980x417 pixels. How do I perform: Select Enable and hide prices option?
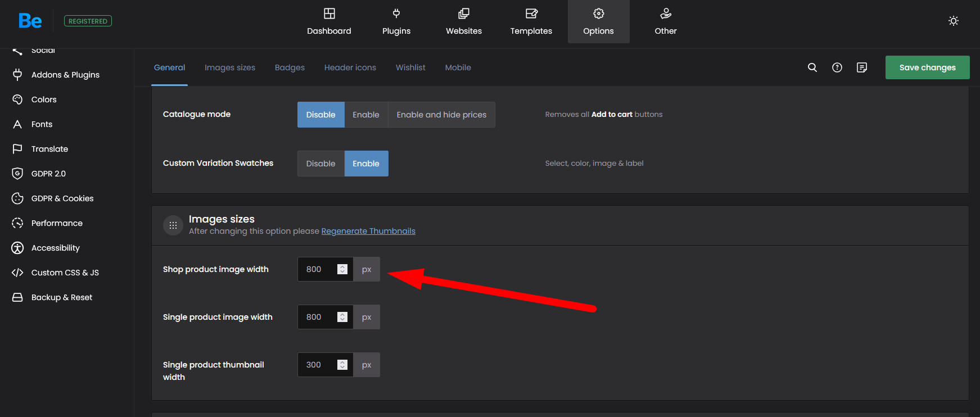(x=441, y=115)
